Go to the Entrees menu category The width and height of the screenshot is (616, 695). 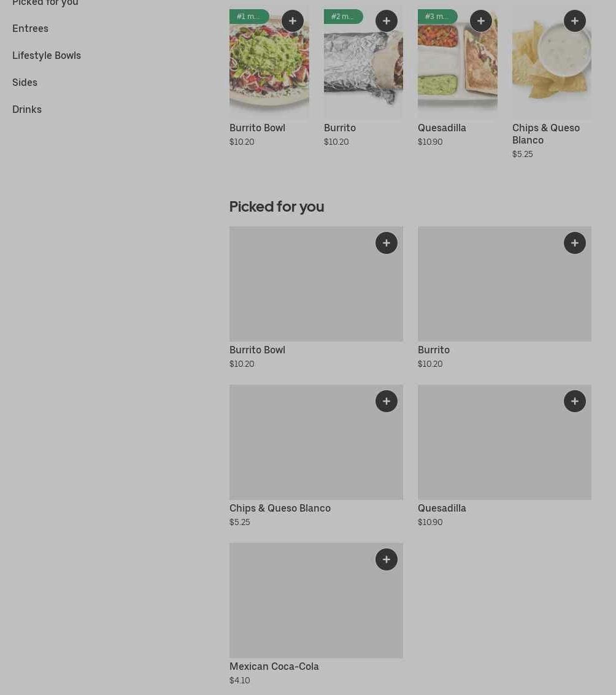click(x=30, y=29)
